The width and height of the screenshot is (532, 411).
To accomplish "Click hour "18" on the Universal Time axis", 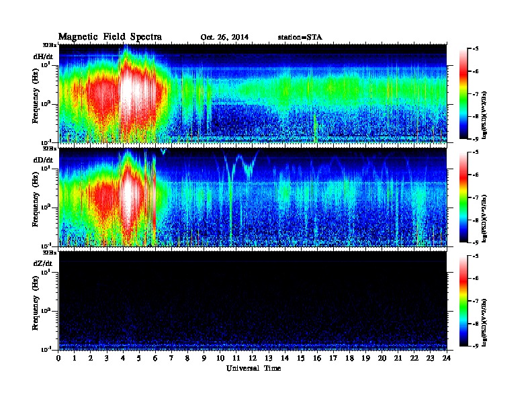I will coord(349,358).
